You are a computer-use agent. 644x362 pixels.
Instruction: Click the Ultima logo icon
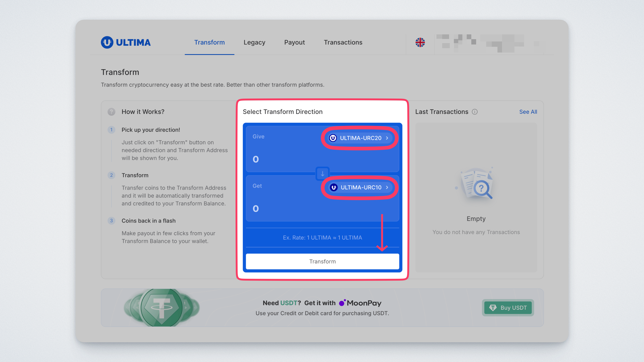[107, 42]
